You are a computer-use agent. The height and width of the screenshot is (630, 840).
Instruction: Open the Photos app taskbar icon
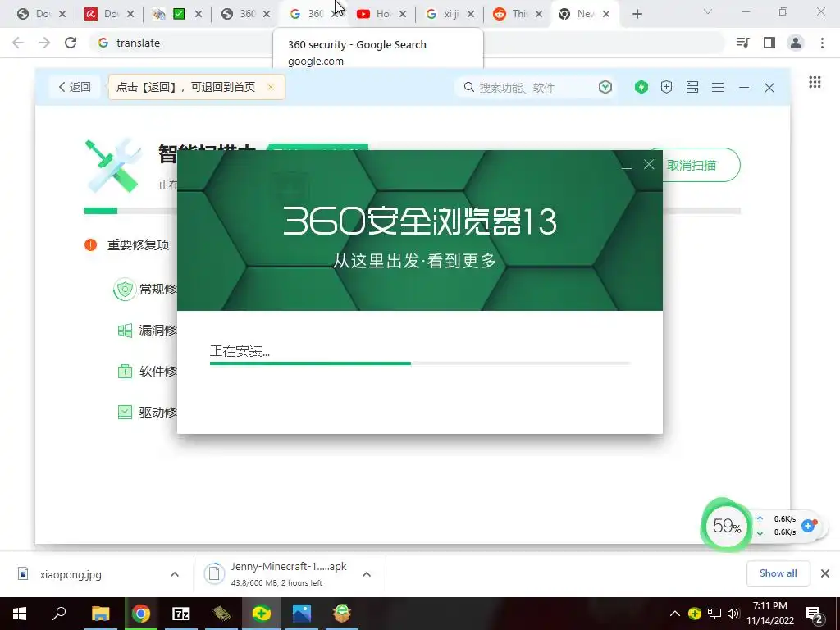click(302, 614)
